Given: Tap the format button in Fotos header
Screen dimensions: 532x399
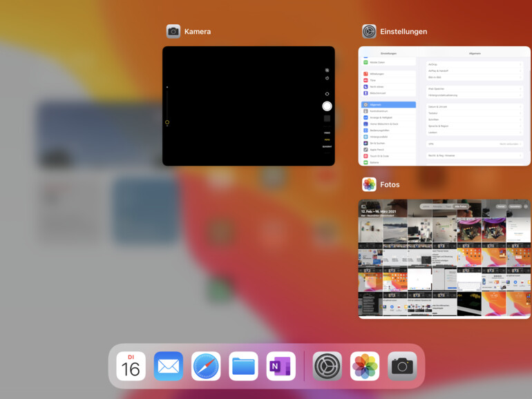Looking at the screenshot, I should tap(501, 206).
